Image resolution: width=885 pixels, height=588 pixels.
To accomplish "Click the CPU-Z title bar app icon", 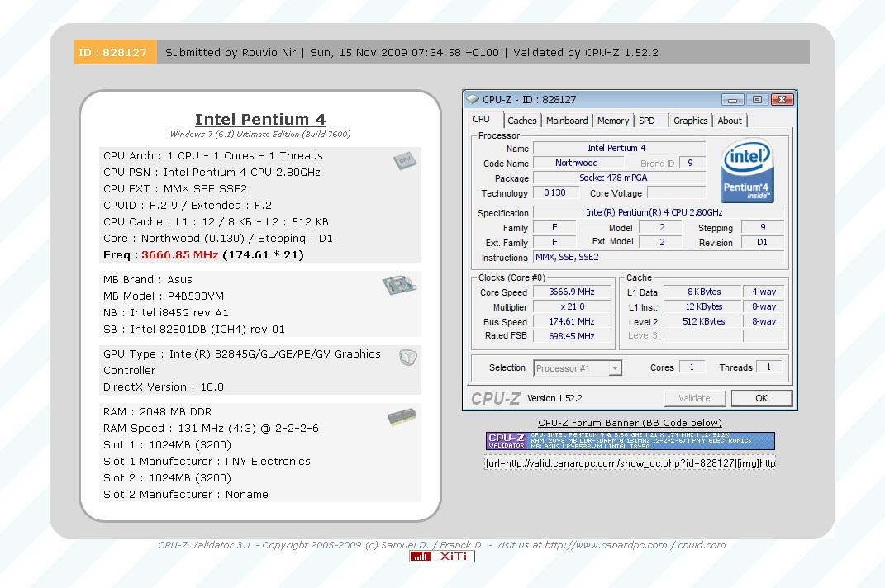I will (x=473, y=99).
